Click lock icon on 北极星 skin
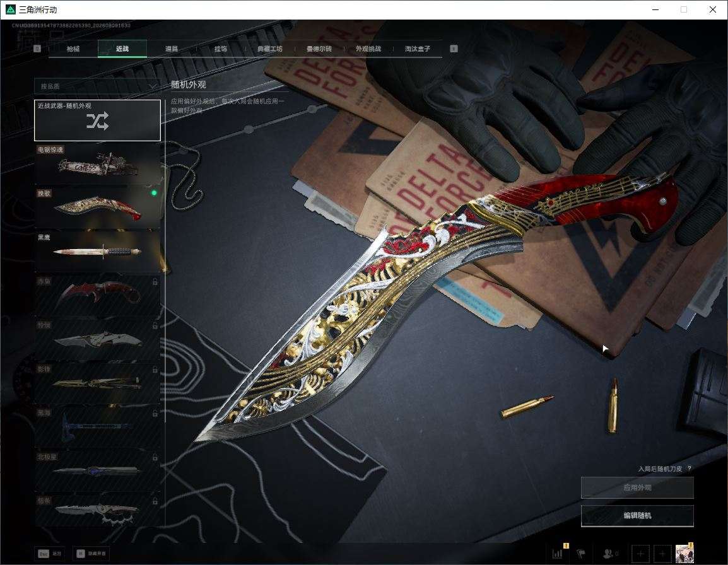 coord(155,457)
